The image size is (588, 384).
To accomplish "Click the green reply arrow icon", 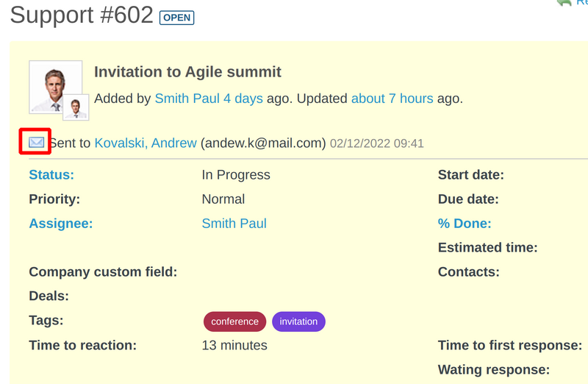I will pos(564,3).
